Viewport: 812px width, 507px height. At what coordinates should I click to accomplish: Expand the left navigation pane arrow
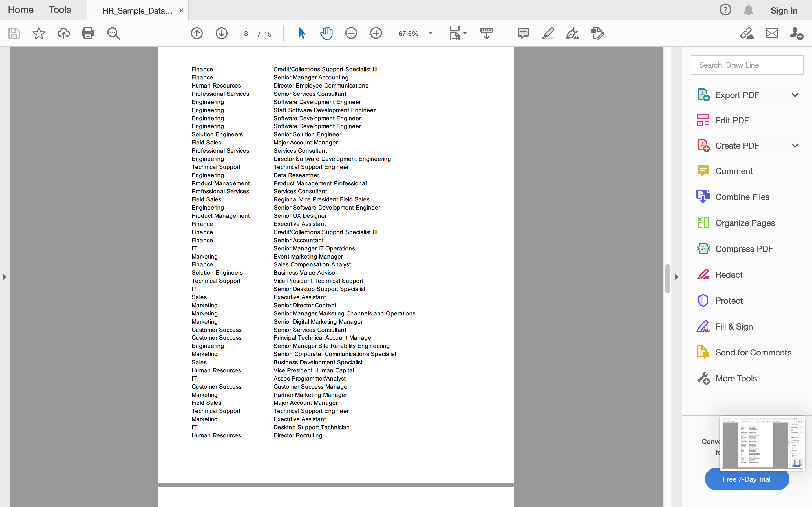5,277
